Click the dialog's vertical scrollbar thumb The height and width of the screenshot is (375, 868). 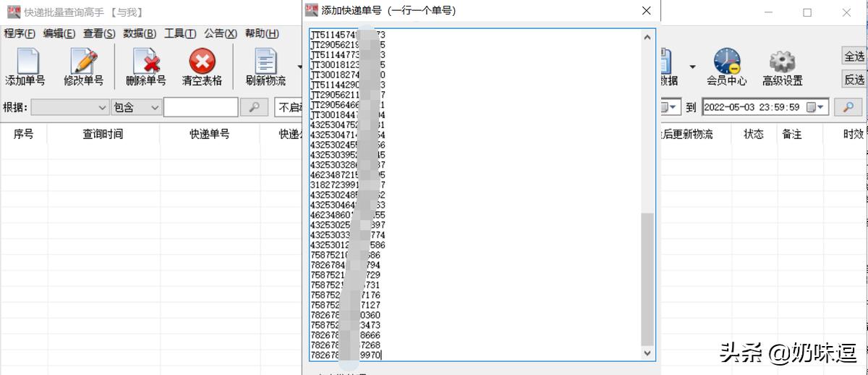pyautogui.click(x=647, y=279)
